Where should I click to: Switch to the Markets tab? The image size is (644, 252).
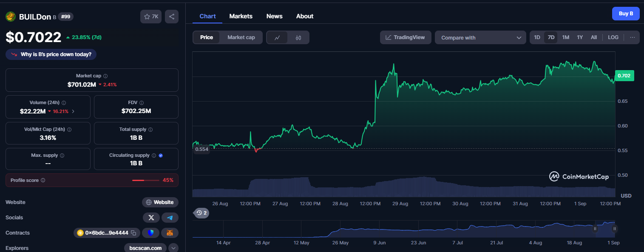pos(241,16)
